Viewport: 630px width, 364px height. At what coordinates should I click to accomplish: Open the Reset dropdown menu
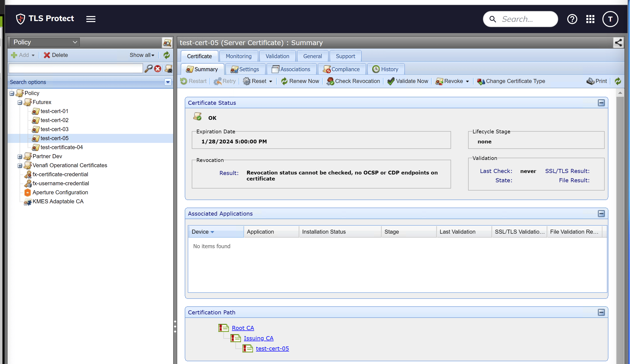[x=258, y=81]
